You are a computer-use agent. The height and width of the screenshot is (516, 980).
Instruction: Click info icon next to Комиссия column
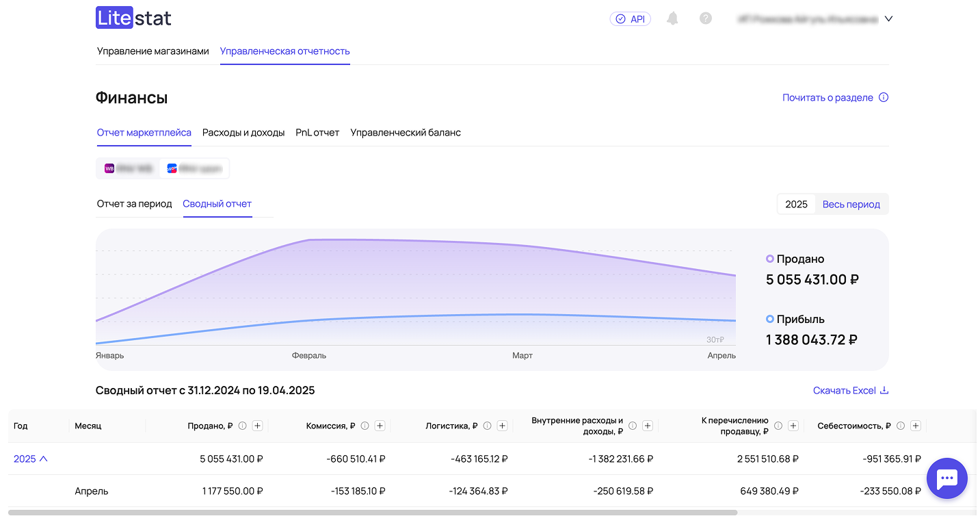(x=365, y=426)
